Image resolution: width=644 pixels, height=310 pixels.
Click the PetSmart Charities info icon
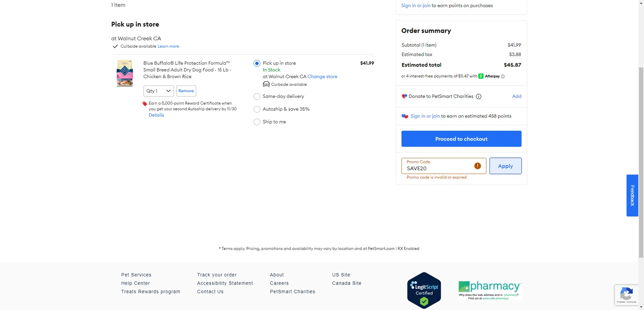[478, 96]
